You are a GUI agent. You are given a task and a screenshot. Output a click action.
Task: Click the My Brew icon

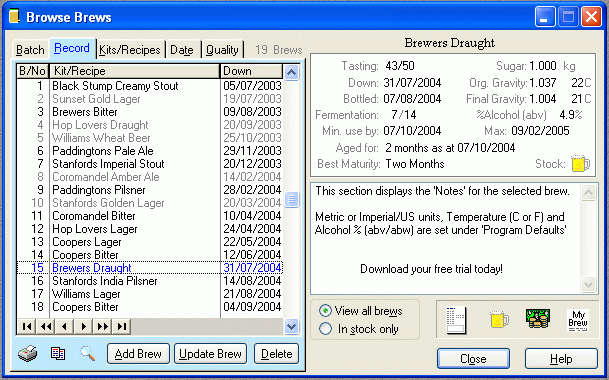(578, 321)
